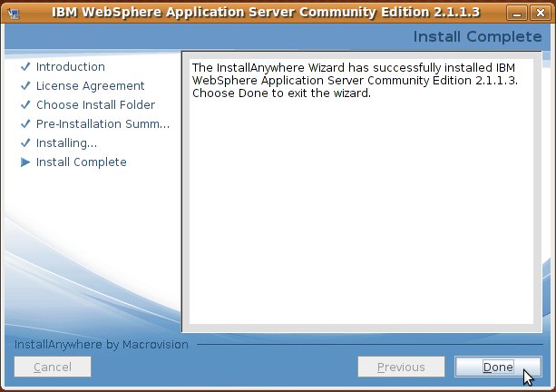
Task: Click the checkmark beside Choose Install Folder
Action: tap(25, 105)
